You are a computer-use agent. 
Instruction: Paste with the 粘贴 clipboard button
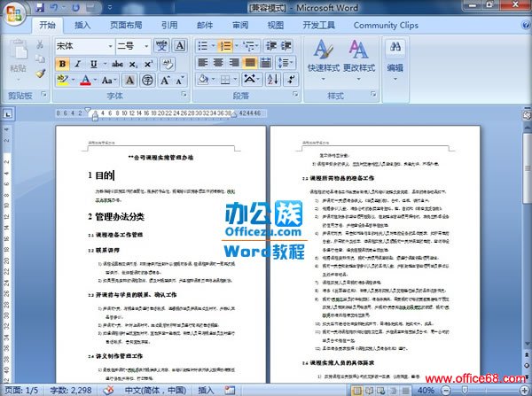tap(18, 61)
